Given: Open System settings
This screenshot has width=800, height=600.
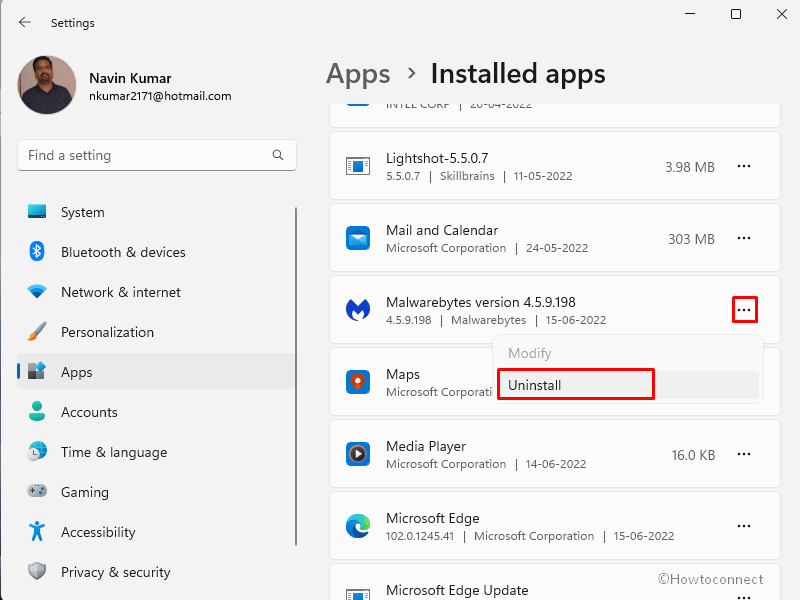Looking at the screenshot, I should coord(156,212).
